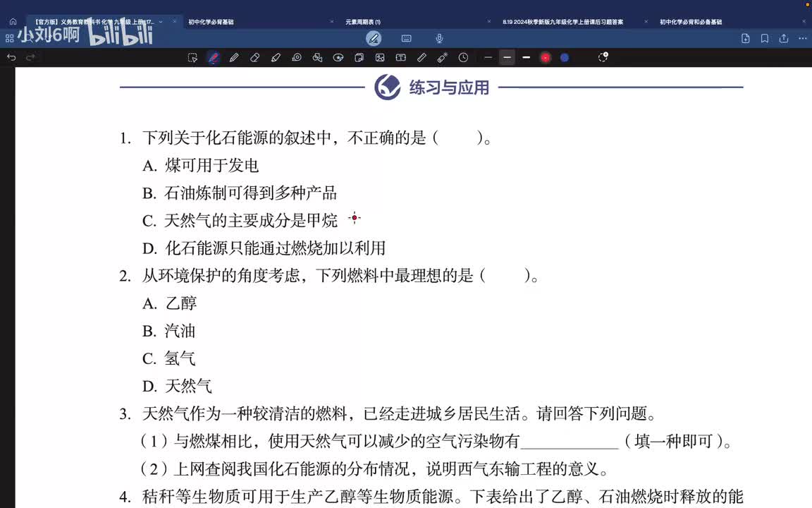The width and height of the screenshot is (812, 508).
Task: Open the share and export menu
Action: tap(784, 38)
